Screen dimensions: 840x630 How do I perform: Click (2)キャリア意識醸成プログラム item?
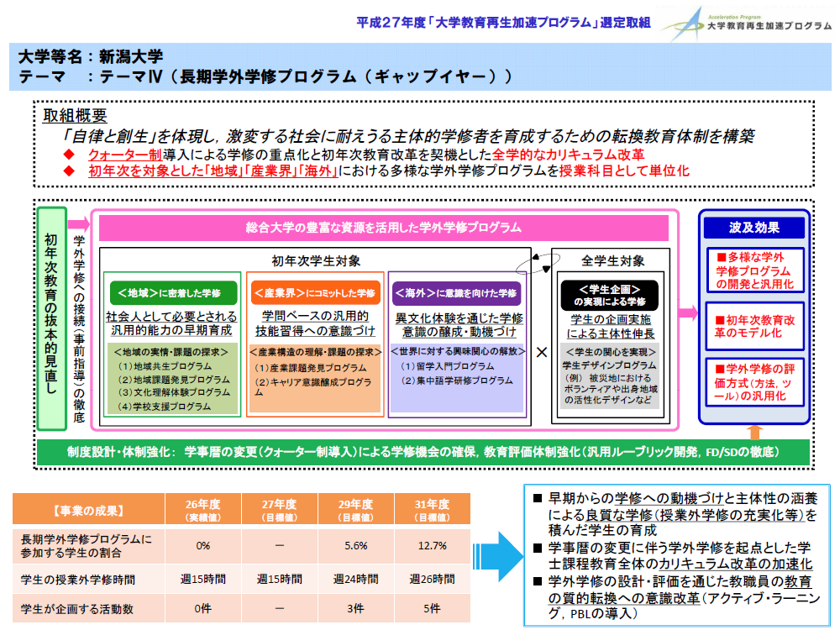pyautogui.click(x=312, y=386)
